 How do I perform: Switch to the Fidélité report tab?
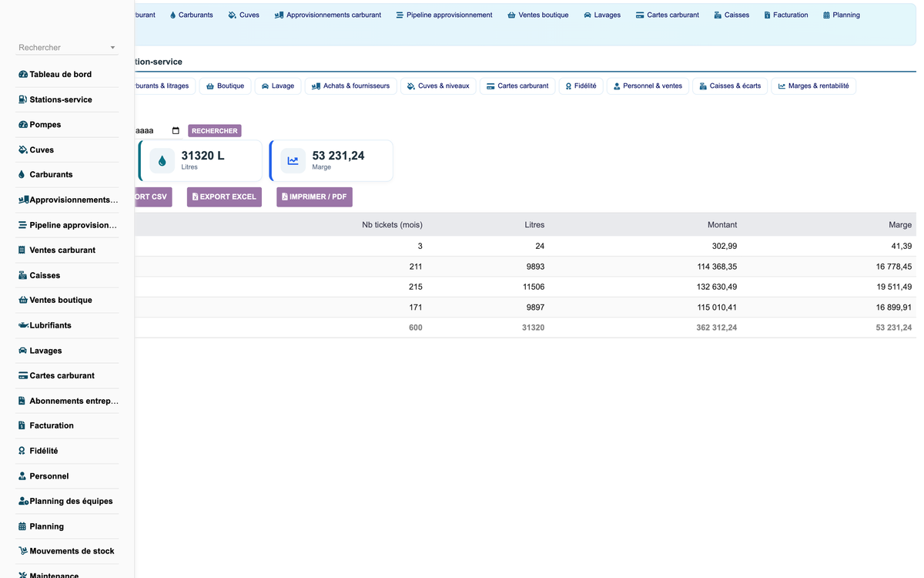point(581,86)
